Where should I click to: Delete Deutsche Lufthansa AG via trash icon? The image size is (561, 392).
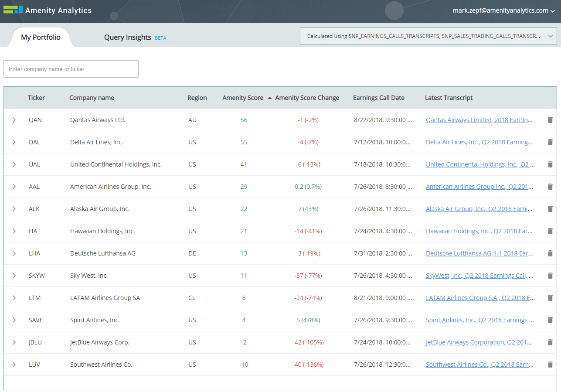pos(550,253)
